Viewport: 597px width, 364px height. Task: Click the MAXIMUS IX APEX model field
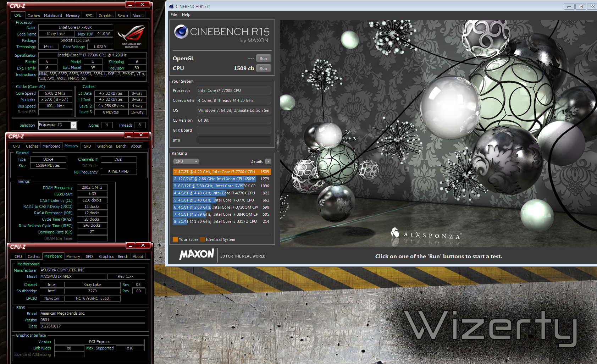pyautogui.click(x=73, y=276)
